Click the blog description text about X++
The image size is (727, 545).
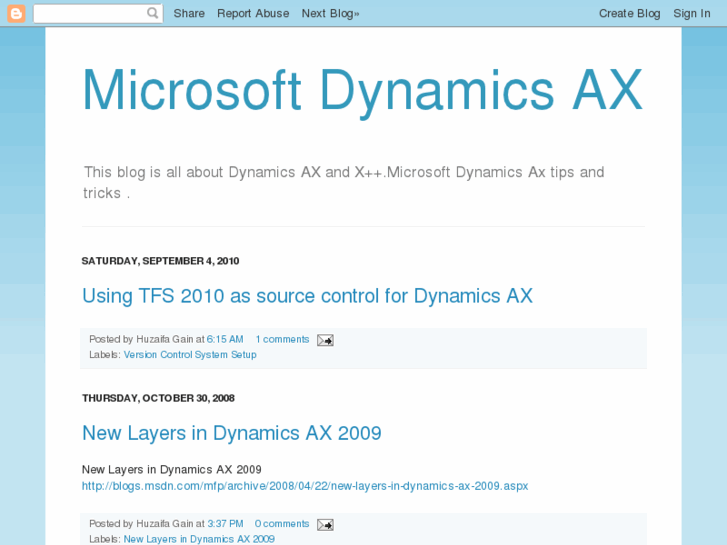[344, 182]
